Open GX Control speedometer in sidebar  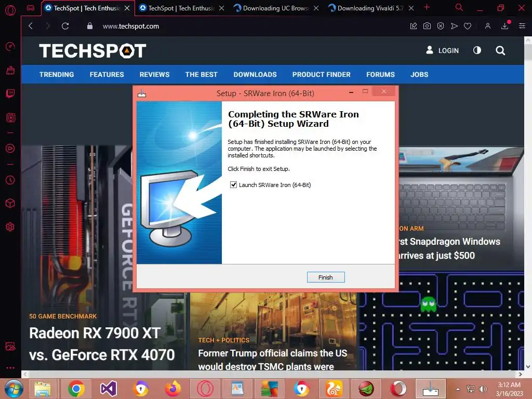[10, 46]
